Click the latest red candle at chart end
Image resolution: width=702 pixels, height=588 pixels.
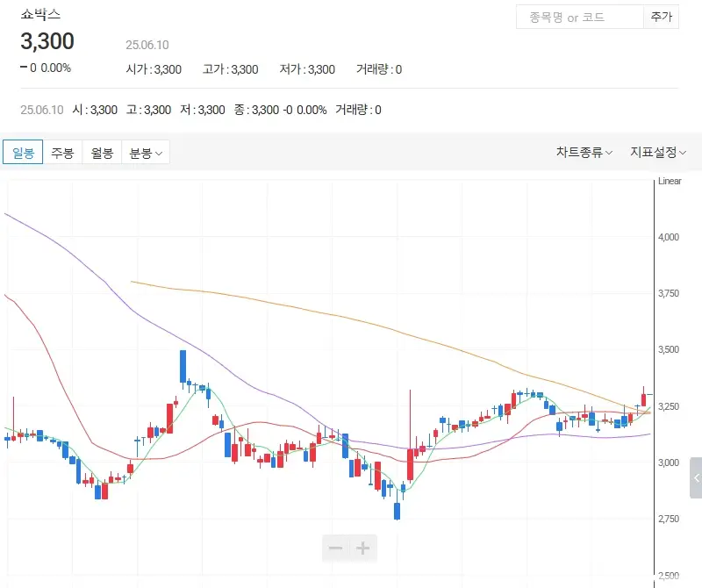[x=644, y=399]
